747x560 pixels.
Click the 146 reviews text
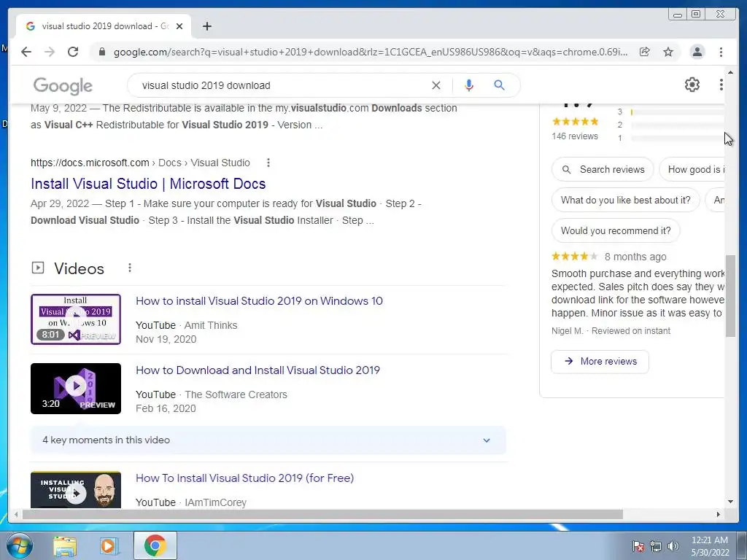(x=575, y=136)
